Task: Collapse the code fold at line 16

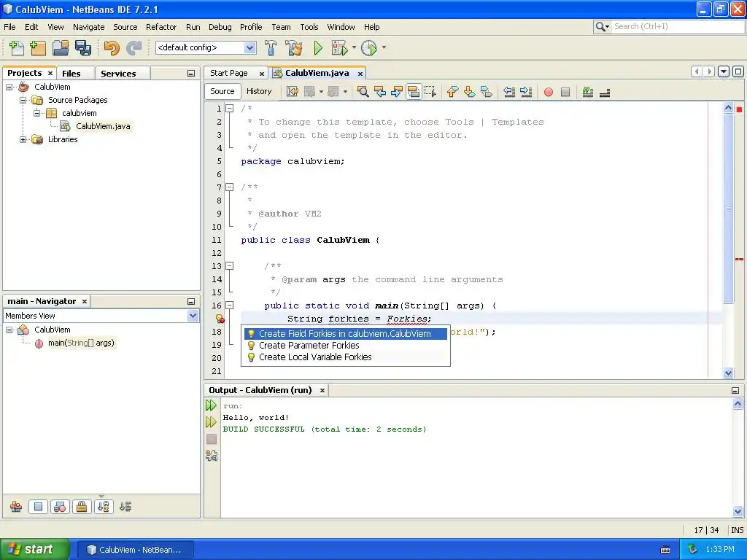Action: point(230,306)
